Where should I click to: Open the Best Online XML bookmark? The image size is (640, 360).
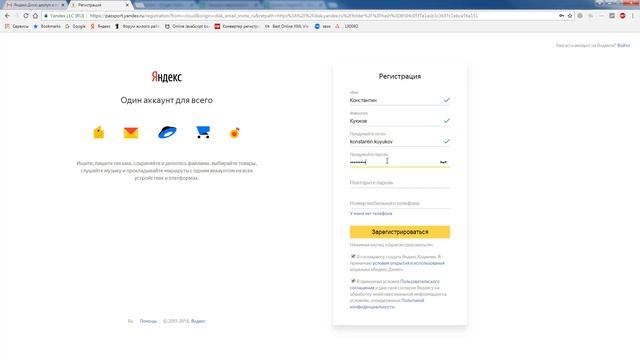[x=287, y=26]
